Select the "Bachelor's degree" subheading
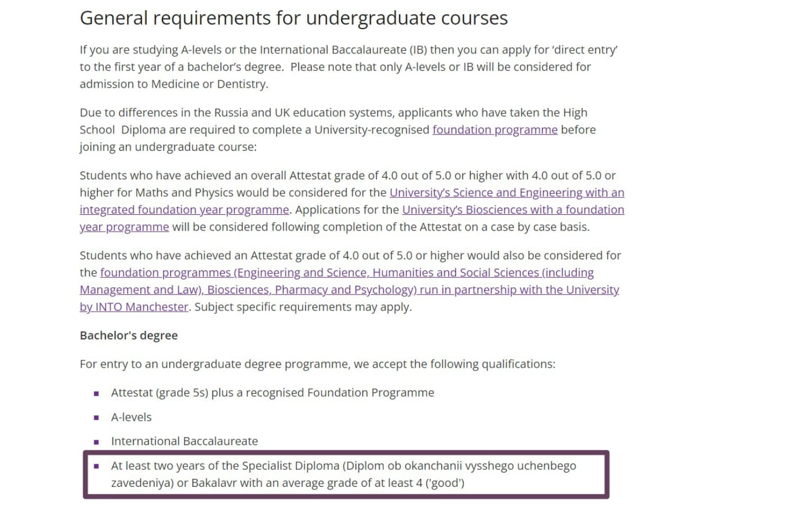 (x=129, y=335)
